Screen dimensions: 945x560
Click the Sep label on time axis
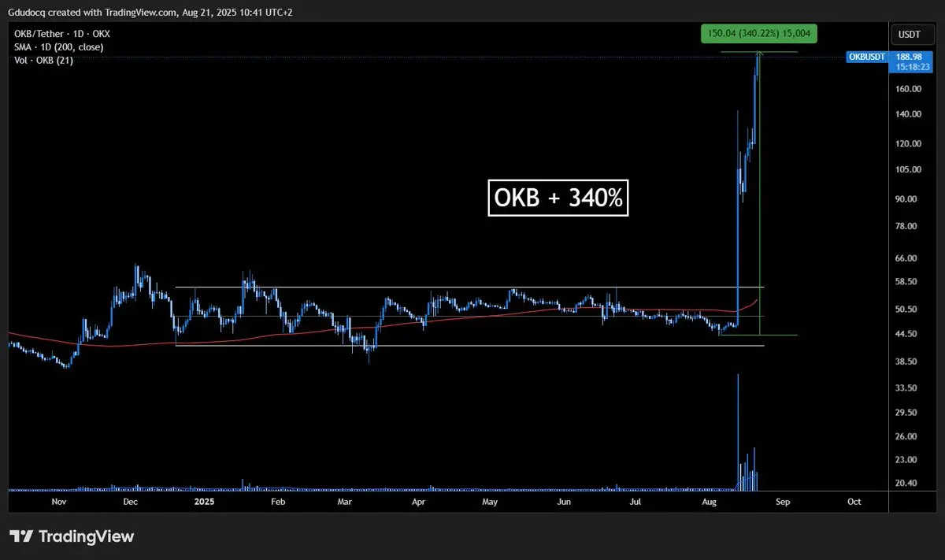783,501
